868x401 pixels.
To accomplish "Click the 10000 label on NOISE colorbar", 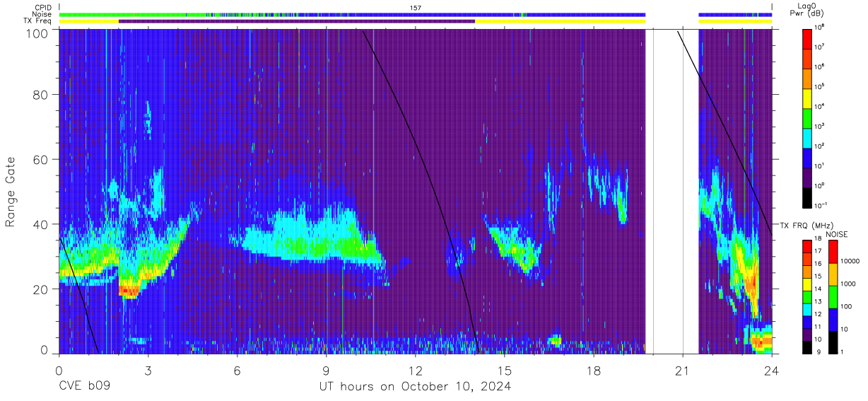I will coord(850,261).
